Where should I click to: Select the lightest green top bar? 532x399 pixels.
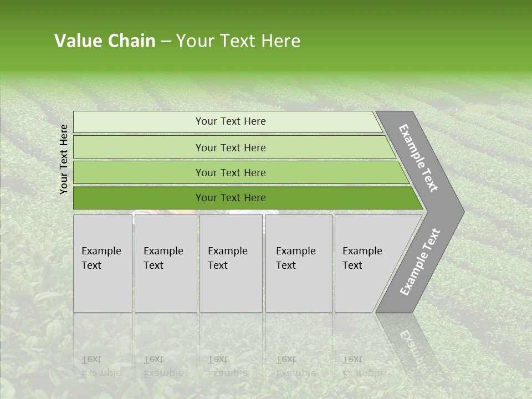point(230,122)
